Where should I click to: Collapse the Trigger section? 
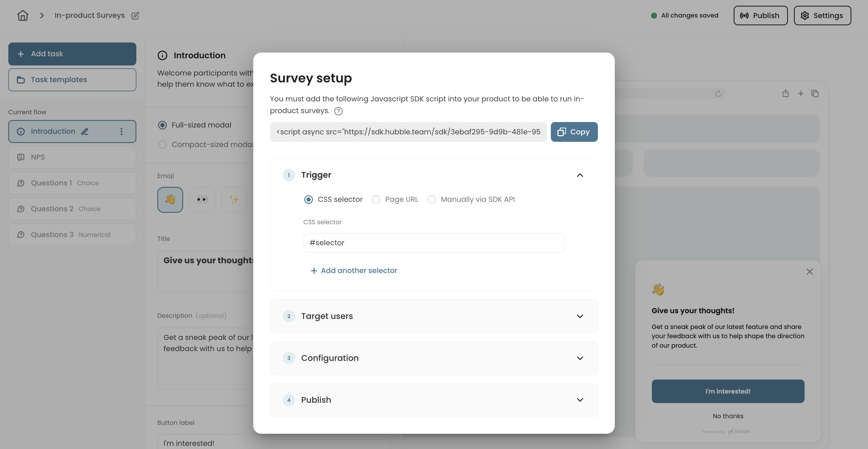click(x=580, y=175)
